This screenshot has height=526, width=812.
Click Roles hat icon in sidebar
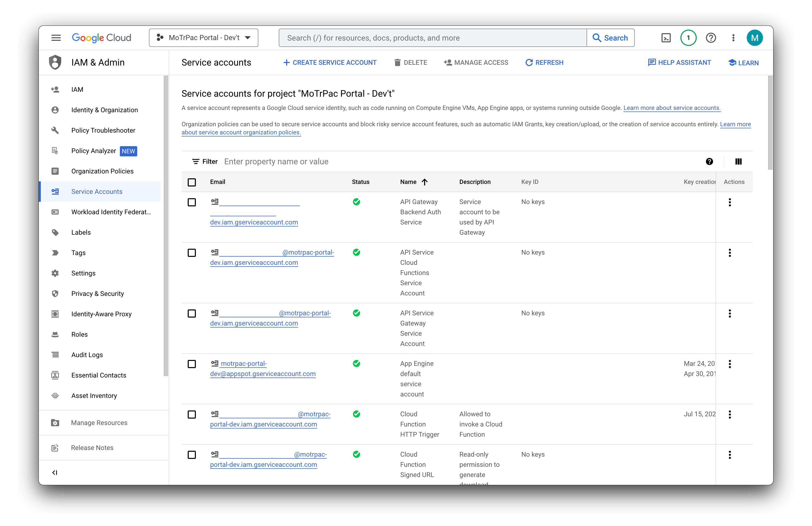click(x=55, y=334)
